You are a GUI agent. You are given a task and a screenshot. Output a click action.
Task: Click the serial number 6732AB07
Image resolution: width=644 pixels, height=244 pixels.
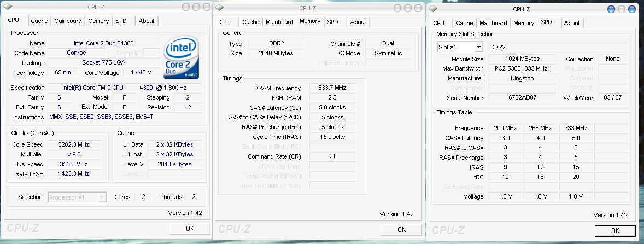(x=523, y=98)
